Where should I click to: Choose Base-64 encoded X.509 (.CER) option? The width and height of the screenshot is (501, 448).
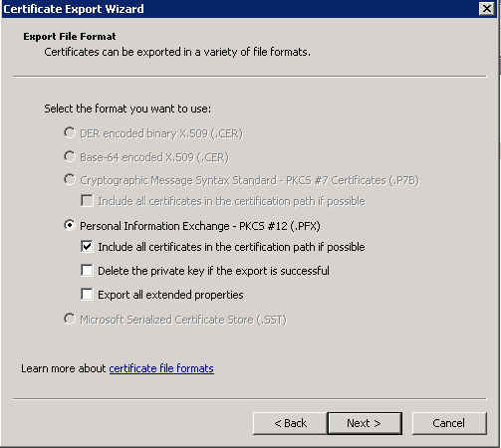[x=70, y=156]
